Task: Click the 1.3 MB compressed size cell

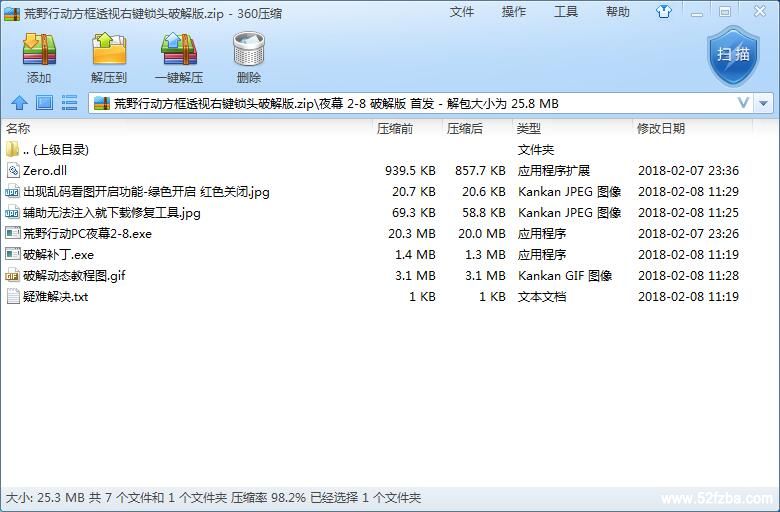Action: click(485, 255)
